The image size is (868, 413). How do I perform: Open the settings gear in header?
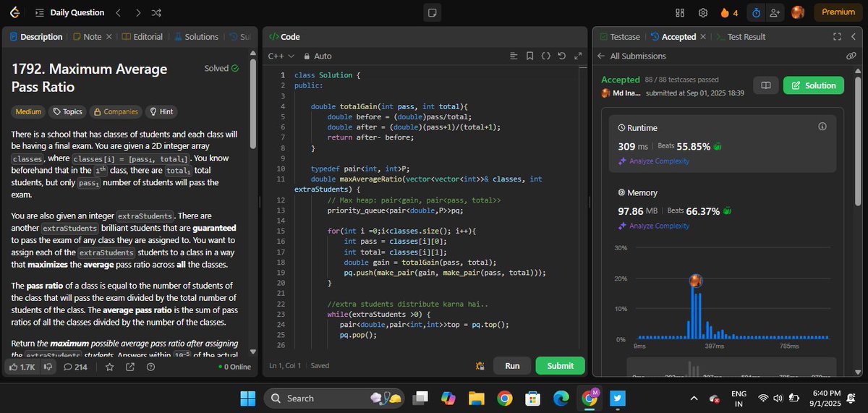point(702,12)
